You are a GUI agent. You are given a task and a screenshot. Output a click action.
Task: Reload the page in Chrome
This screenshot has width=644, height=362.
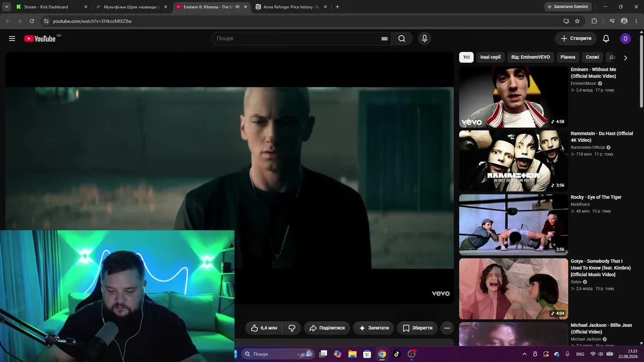(32, 21)
